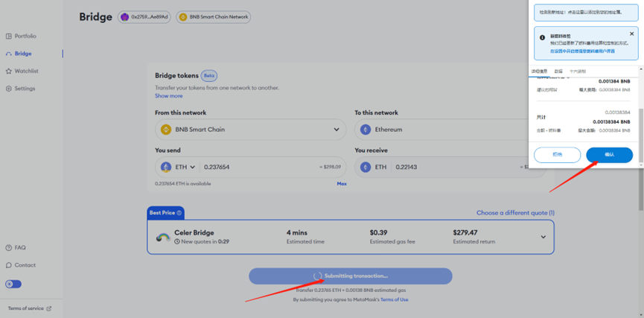The image size is (644, 318).
Task: Click the $0.39 estimated gas fee value
Action: pyautogui.click(x=379, y=232)
